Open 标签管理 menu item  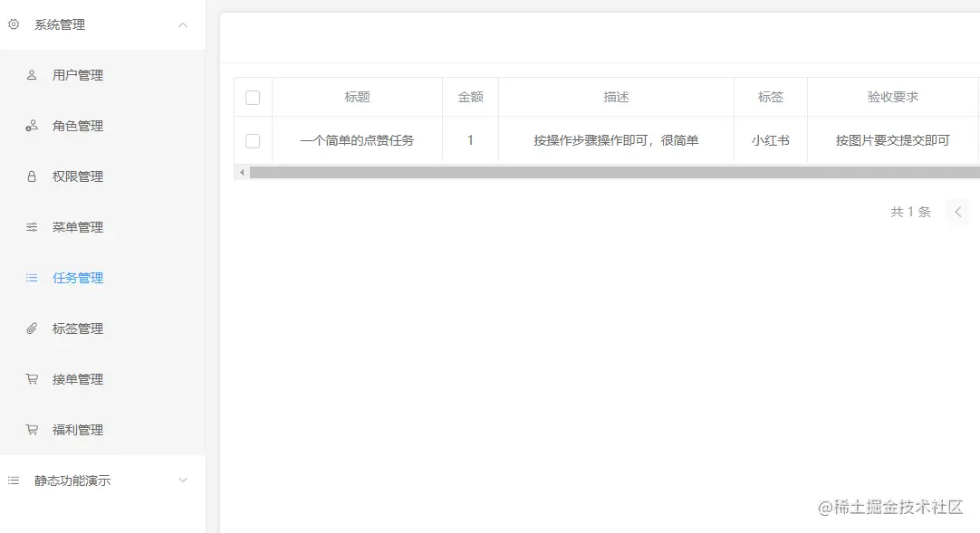point(102,328)
